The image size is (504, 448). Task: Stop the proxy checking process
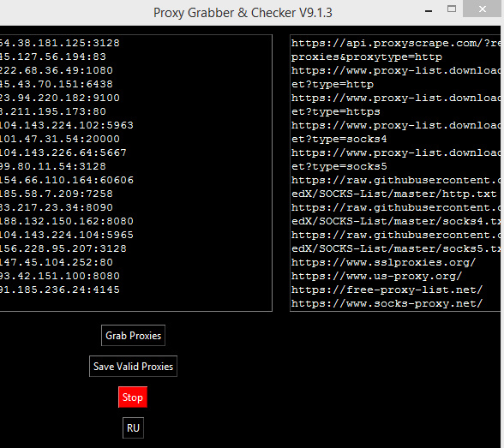133,397
